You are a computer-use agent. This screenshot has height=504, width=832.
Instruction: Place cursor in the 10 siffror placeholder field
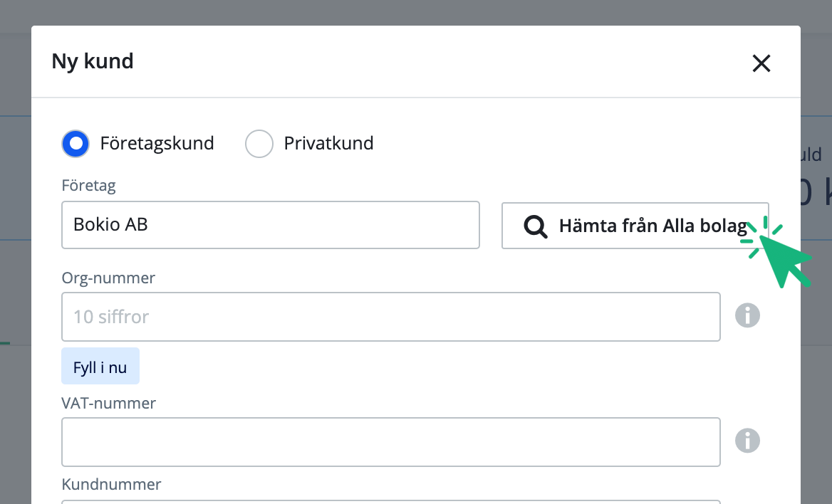(390, 316)
